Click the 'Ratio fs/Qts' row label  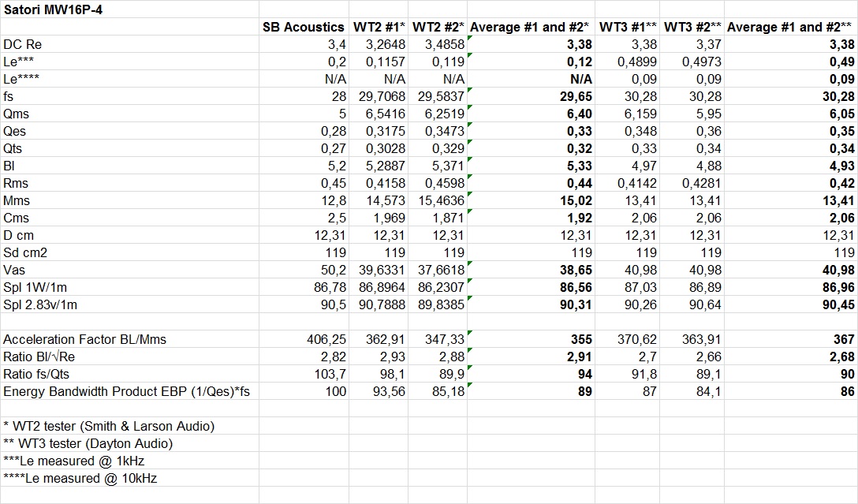click(36, 375)
